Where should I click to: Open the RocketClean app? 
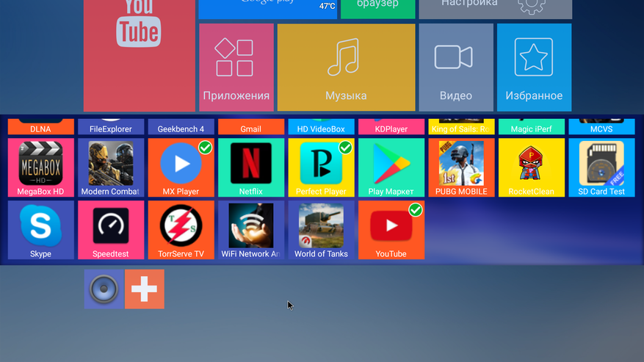(x=532, y=167)
